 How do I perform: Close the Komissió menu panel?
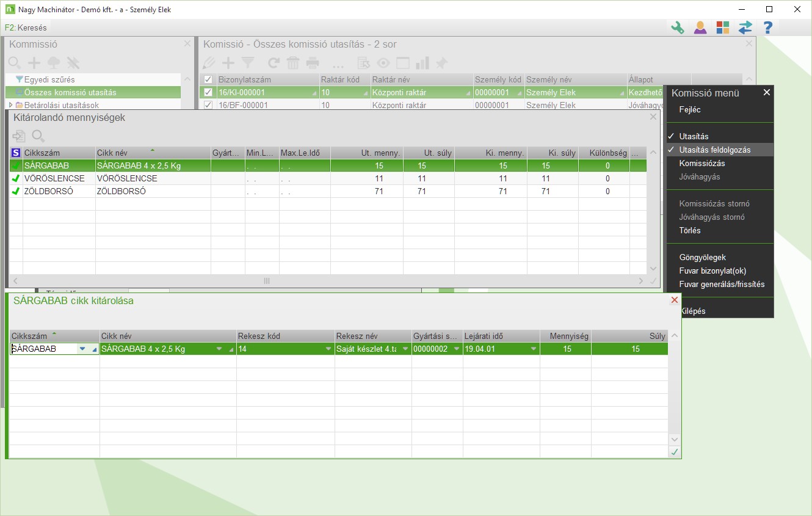click(767, 92)
